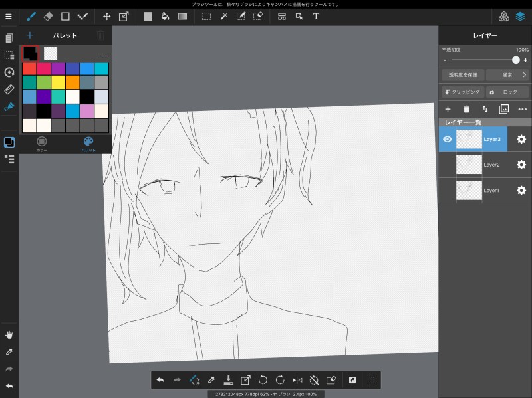This screenshot has width=532, height=398.
Task: Open color panel in left sidebar
Action: click(x=9, y=142)
